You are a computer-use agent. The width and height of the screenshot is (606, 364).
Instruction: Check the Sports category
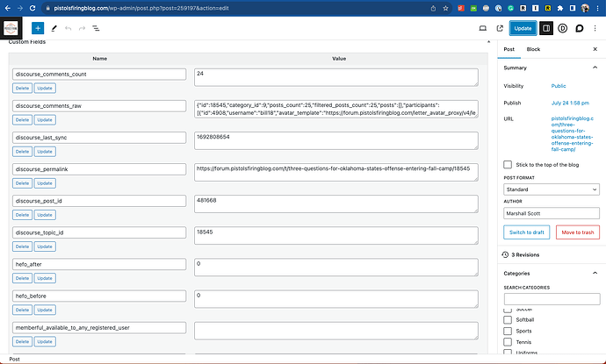(508, 331)
